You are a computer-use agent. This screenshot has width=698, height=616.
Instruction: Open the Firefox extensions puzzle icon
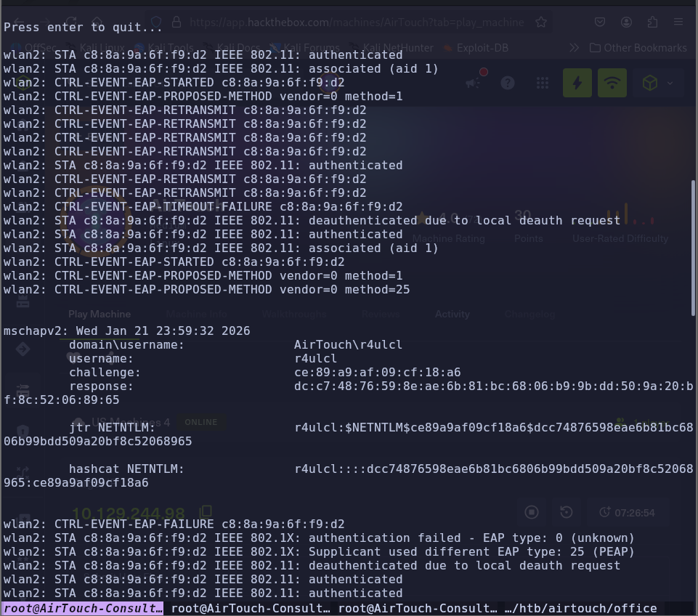click(x=653, y=23)
